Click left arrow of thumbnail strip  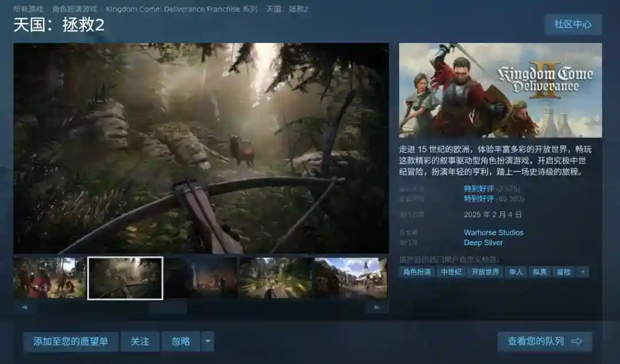point(25,307)
